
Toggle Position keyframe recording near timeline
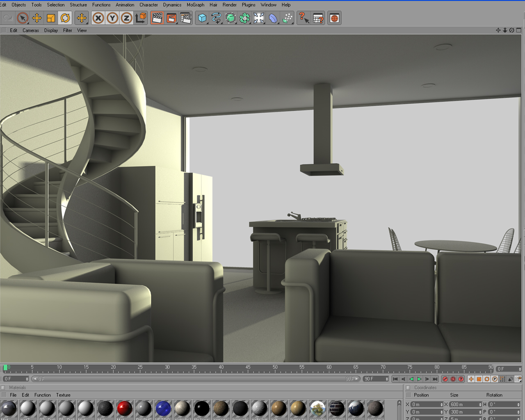click(x=471, y=379)
